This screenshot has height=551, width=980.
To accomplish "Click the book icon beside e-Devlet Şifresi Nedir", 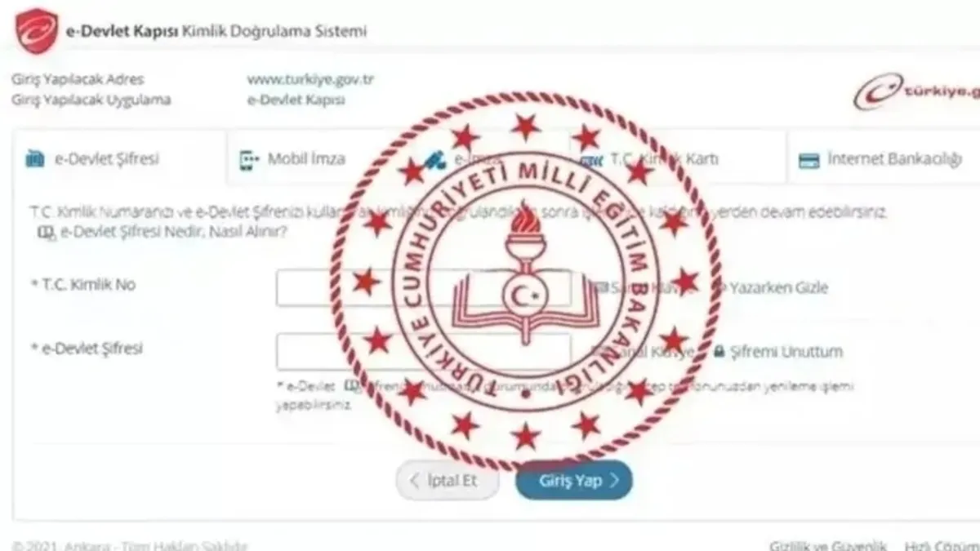I will [46, 233].
